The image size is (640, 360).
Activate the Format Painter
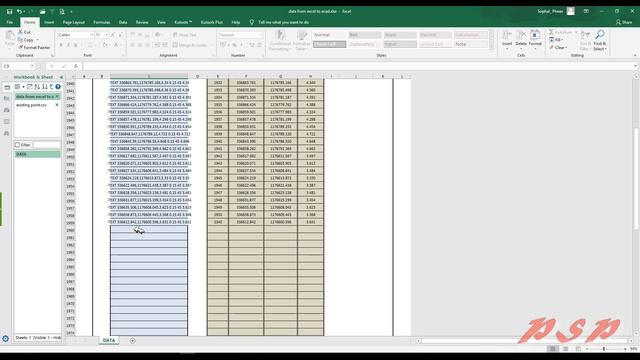coord(34,47)
